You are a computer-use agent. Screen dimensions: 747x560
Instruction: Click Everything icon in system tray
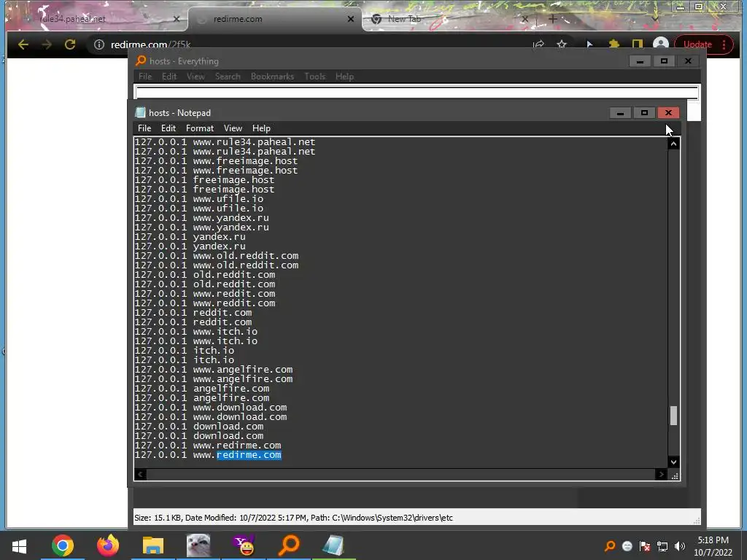[x=609, y=546]
